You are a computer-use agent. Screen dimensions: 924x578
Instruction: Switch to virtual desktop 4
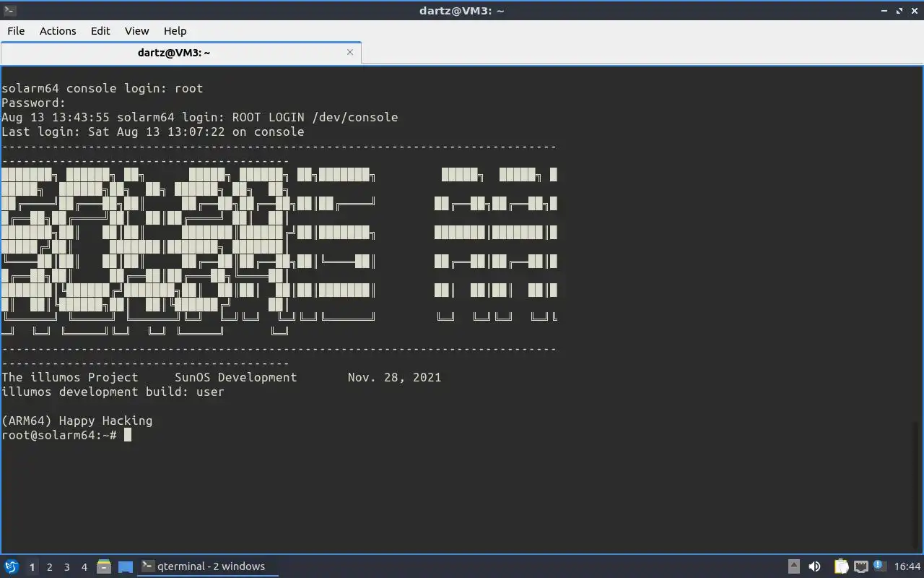point(84,567)
